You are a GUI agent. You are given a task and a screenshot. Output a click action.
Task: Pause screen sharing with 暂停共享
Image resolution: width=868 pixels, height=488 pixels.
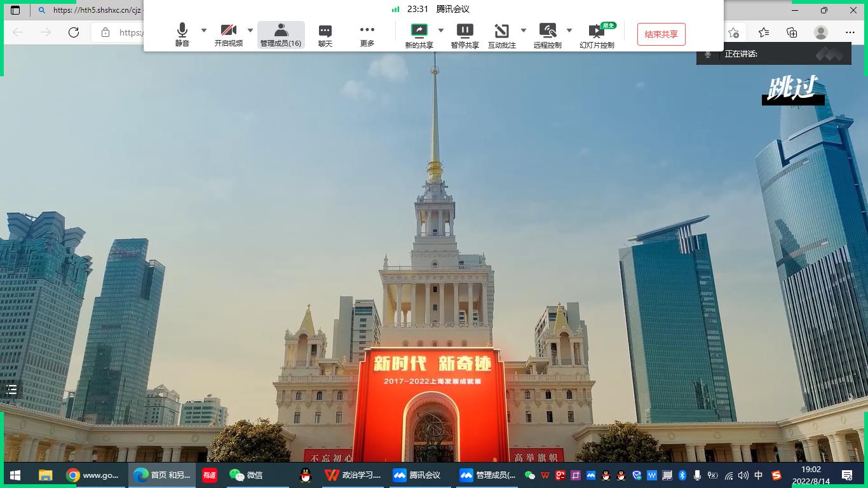click(465, 34)
